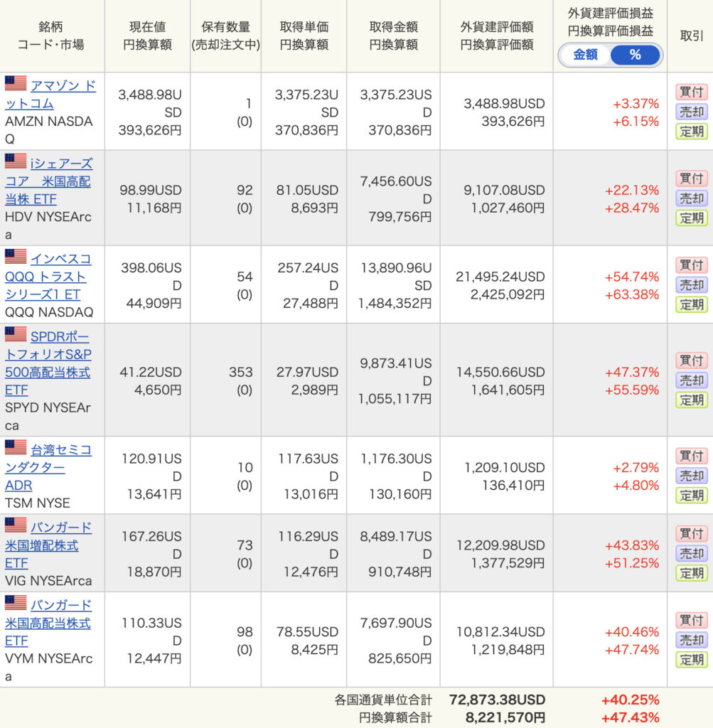Click 定期 in the QQQ row
Image resolution: width=713 pixels, height=728 pixels.
(x=691, y=304)
